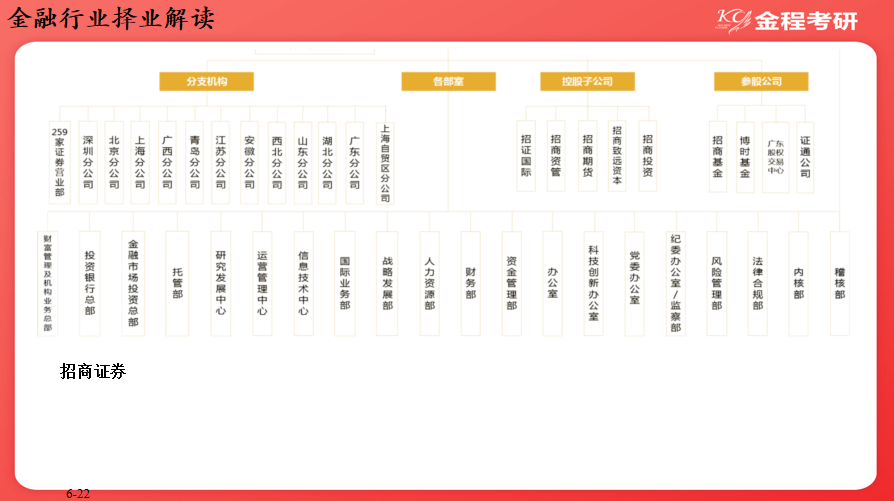Click the 内核部 box
This screenshot has width=894, height=501.
799,283
